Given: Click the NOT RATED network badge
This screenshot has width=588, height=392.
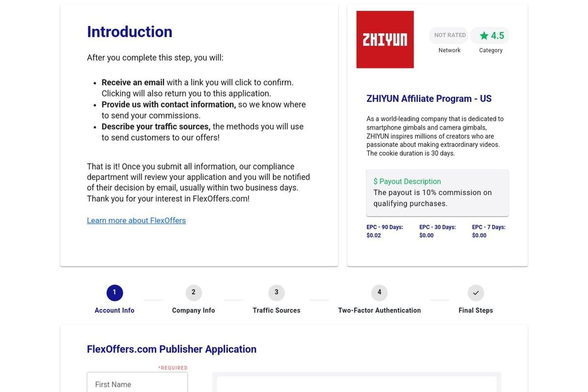Looking at the screenshot, I should [449, 35].
